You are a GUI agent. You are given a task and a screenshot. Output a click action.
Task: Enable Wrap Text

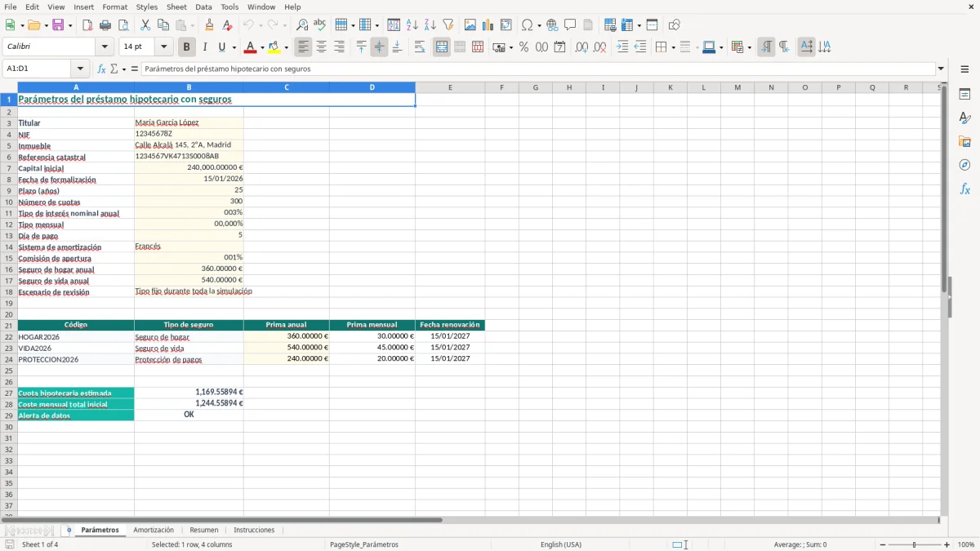click(420, 47)
